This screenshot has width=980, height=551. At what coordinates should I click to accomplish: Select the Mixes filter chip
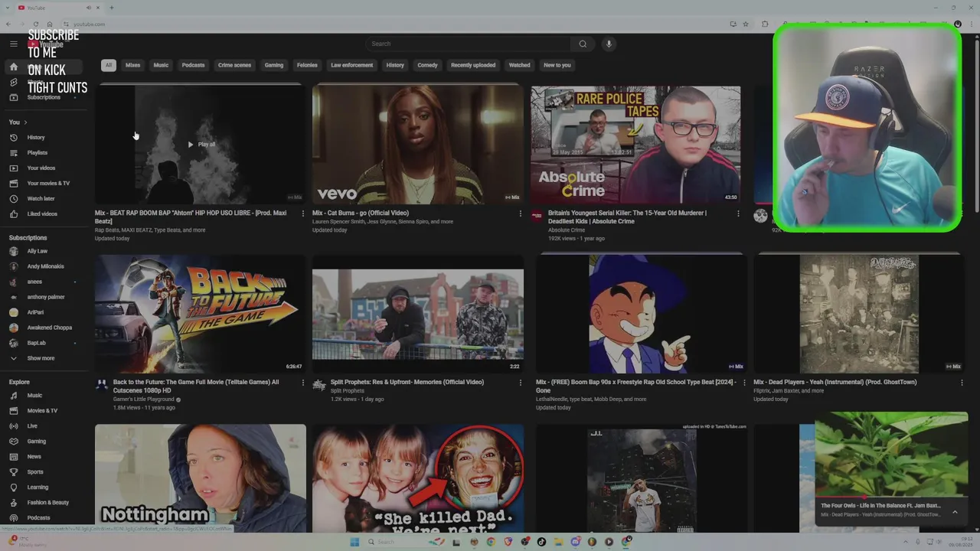133,65
